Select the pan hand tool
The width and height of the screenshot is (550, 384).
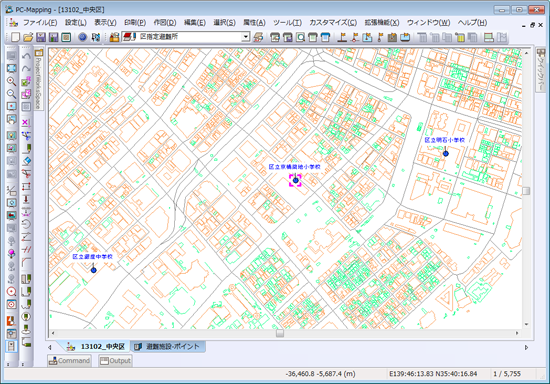[x=12, y=120]
